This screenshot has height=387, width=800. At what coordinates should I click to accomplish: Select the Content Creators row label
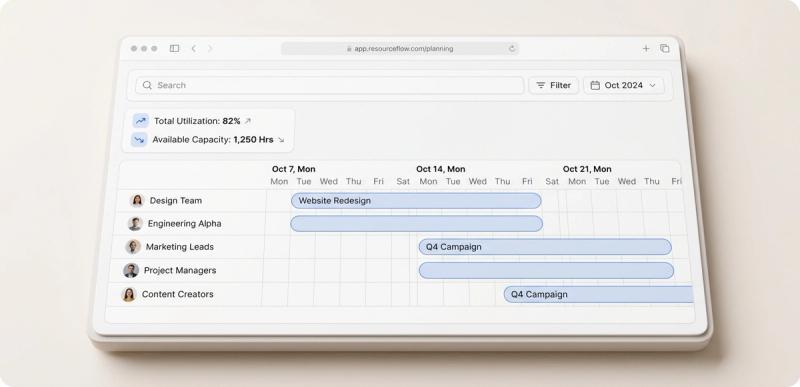178,294
